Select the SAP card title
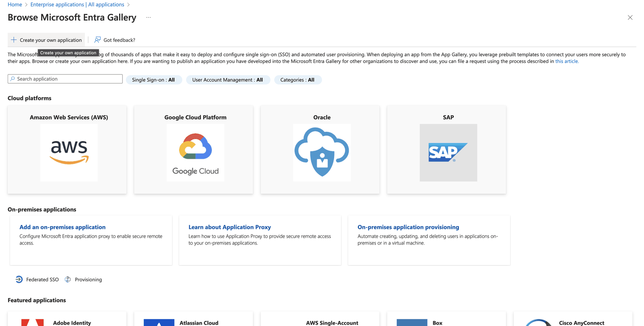The image size is (644, 326). 448,117
